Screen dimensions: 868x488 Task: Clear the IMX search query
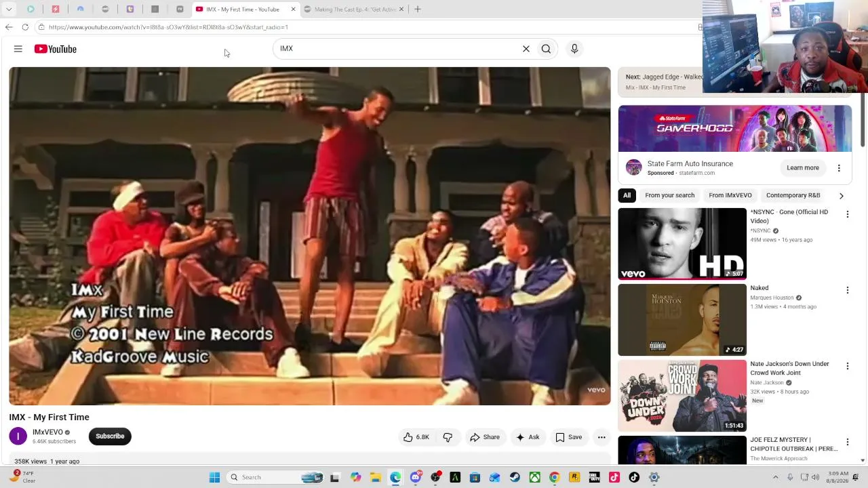(x=526, y=49)
